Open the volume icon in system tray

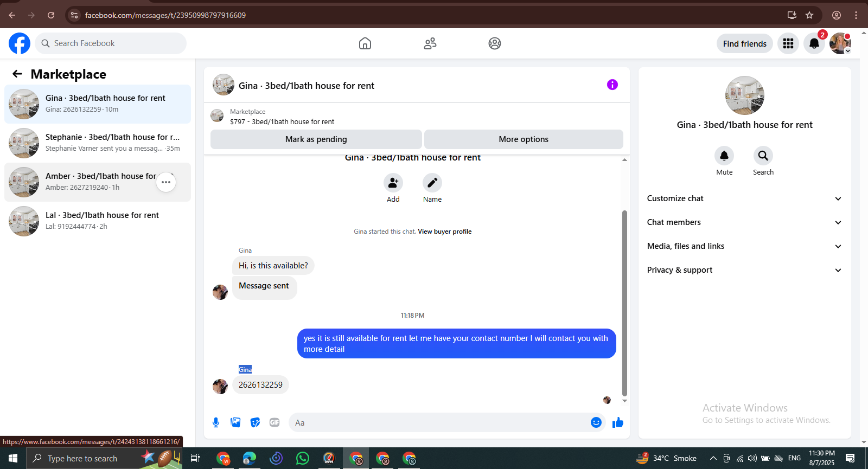(752, 458)
